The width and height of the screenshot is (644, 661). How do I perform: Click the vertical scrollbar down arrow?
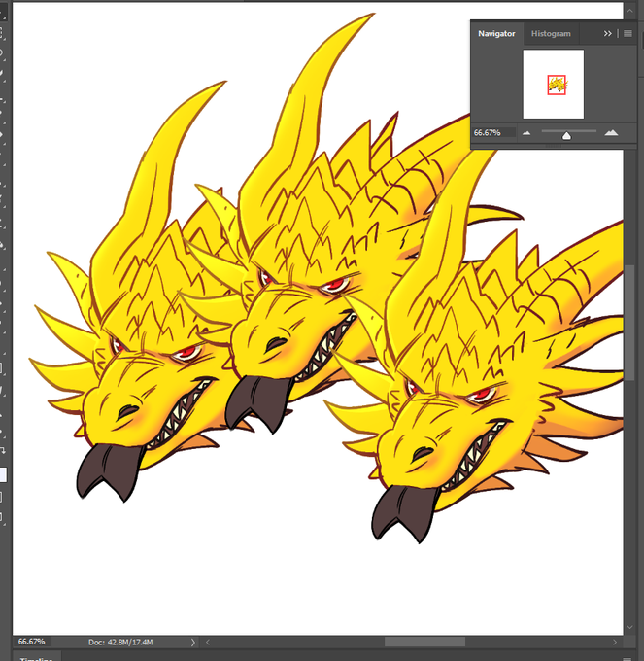(x=629, y=627)
